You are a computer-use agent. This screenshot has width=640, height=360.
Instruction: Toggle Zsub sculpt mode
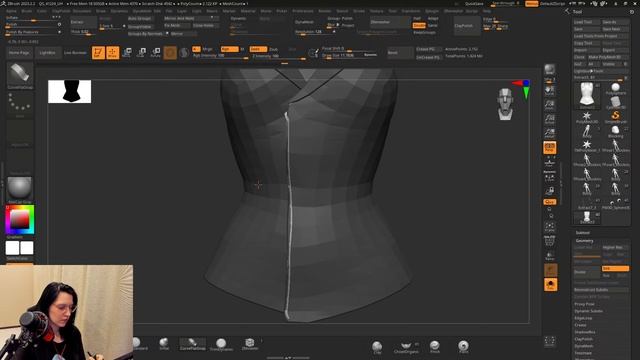click(273, 49)
